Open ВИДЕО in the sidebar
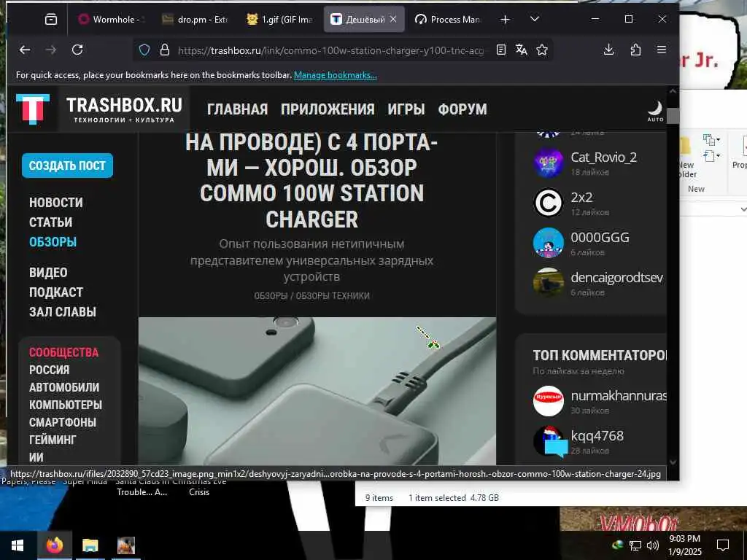The image size is (747, 560). (48, 273)
